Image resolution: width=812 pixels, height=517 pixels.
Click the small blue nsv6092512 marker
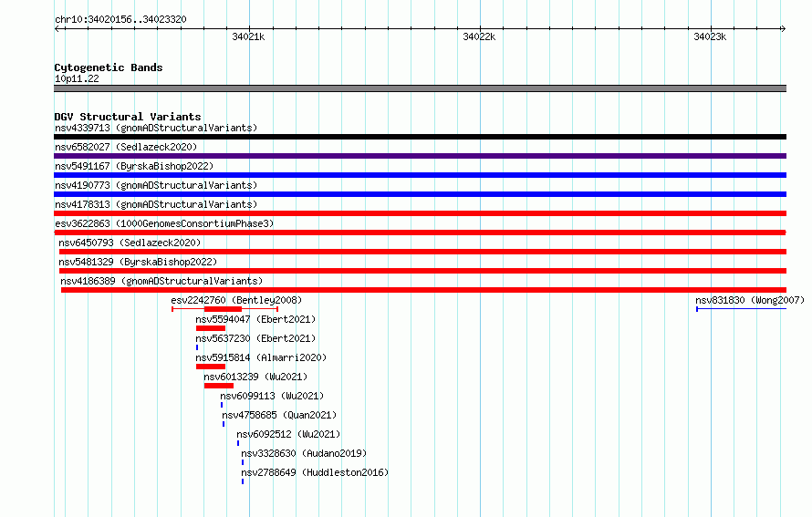238,443
